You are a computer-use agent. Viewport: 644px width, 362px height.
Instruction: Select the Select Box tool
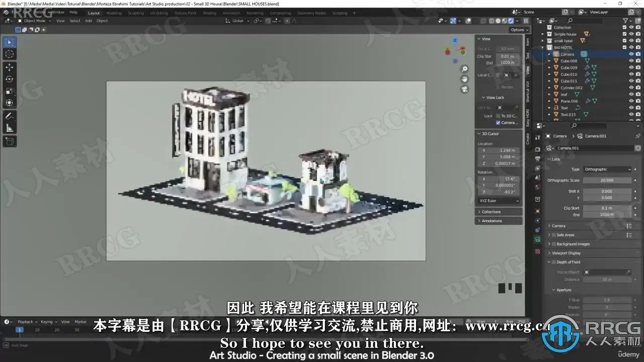pos(9,42)
